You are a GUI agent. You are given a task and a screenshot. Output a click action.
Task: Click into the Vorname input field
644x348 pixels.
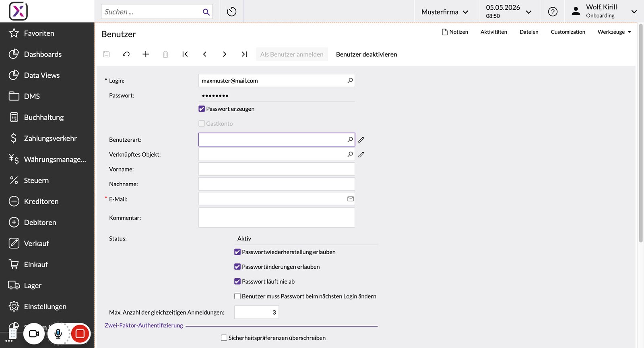[277, 169]
